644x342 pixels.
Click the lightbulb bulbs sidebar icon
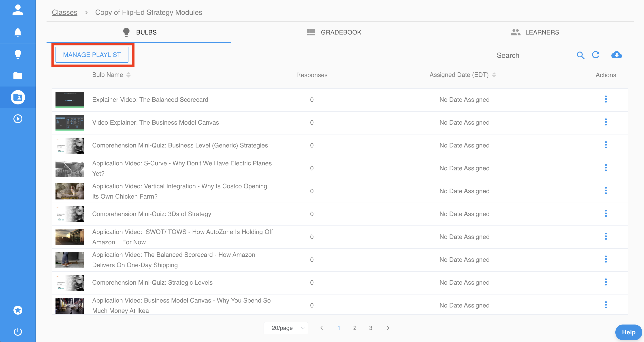(18, 54)
